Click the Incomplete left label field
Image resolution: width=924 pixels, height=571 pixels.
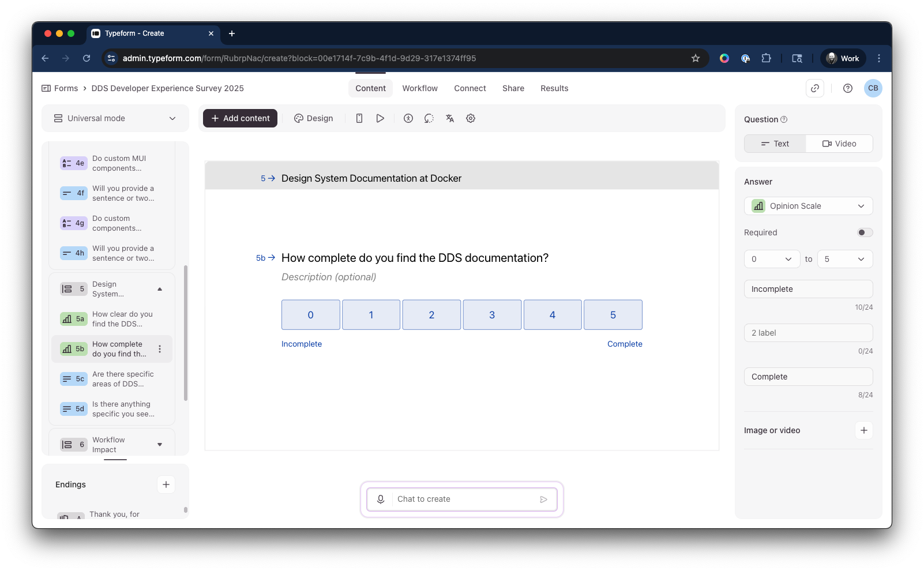(809, 289)
